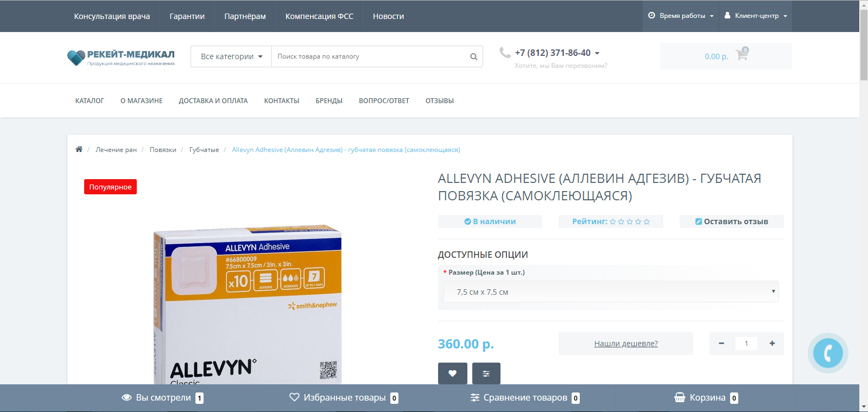Click Хотите, мы Вам перезвоним? link
Image resolution: width=868 pixels, height=412 pixels.
(x=561, y=66)
